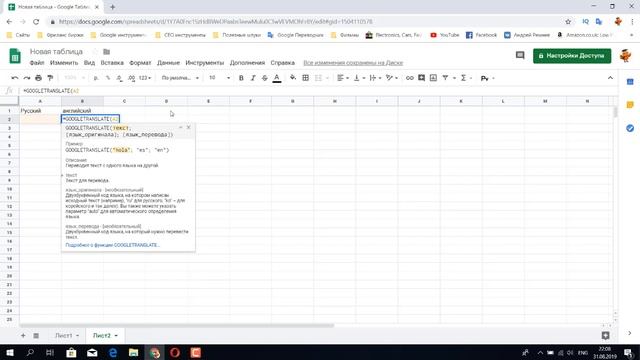Viewport: 640px width, 360px height.
Task: Click Format as currency button
Action: coord(96,78)
